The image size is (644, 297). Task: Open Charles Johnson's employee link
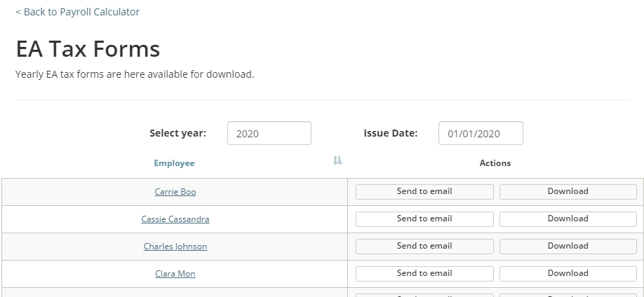[175, 247]
